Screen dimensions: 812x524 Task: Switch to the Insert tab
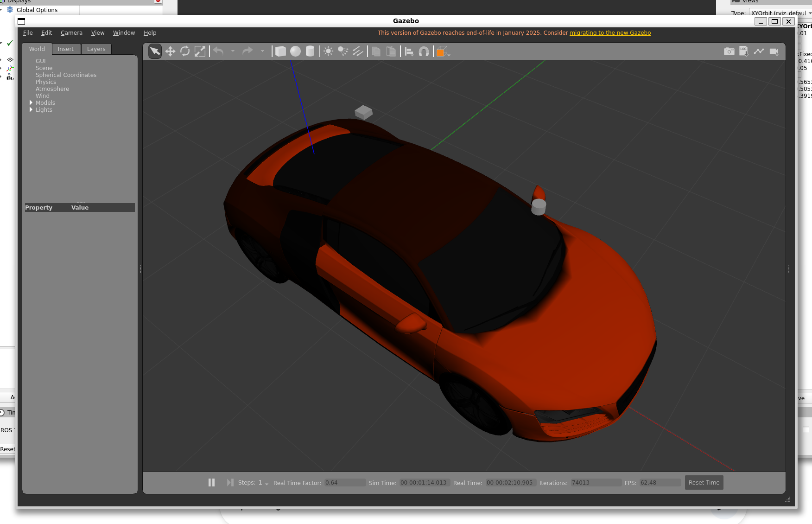(x=65, y=49)
